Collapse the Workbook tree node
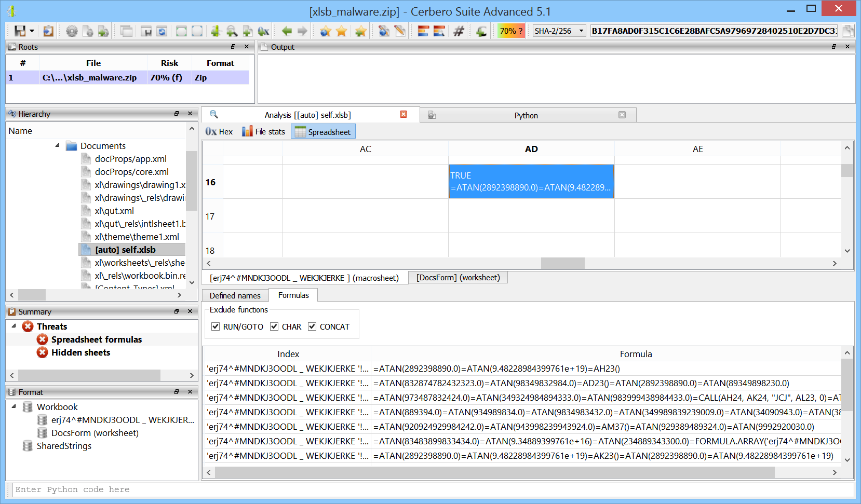Viewport: 861px width, 504px height. click(x=14, y=407)
